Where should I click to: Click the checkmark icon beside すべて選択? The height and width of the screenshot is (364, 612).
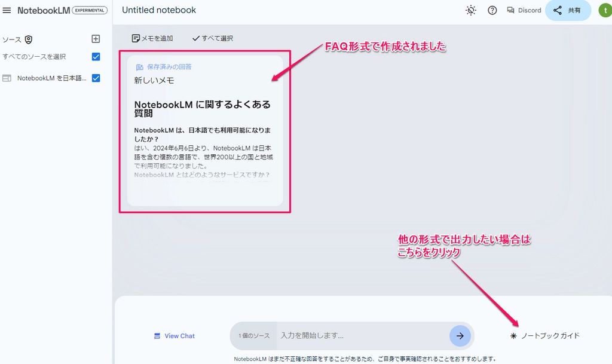coord(196,38)
